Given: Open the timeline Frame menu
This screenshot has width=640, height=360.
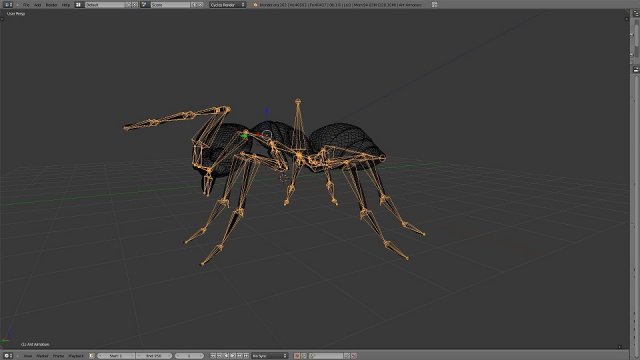Looking at the screenshot, I should coord(58,356).
